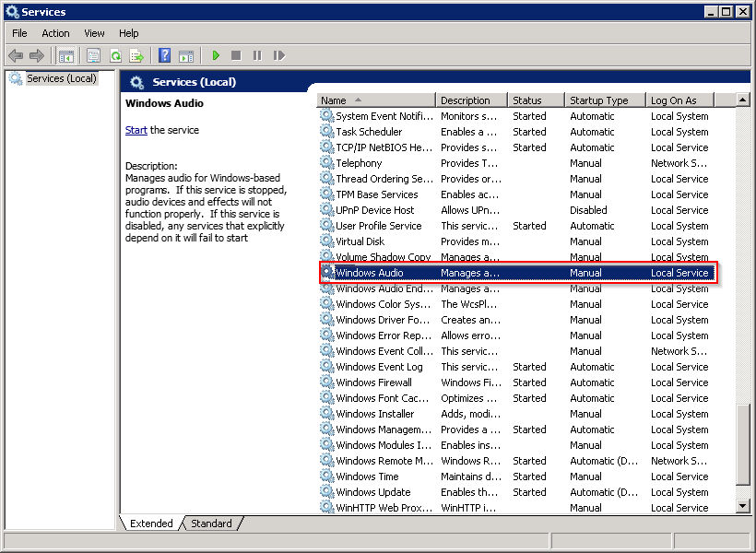
Task: Open the Help menu
Action: 129,33
